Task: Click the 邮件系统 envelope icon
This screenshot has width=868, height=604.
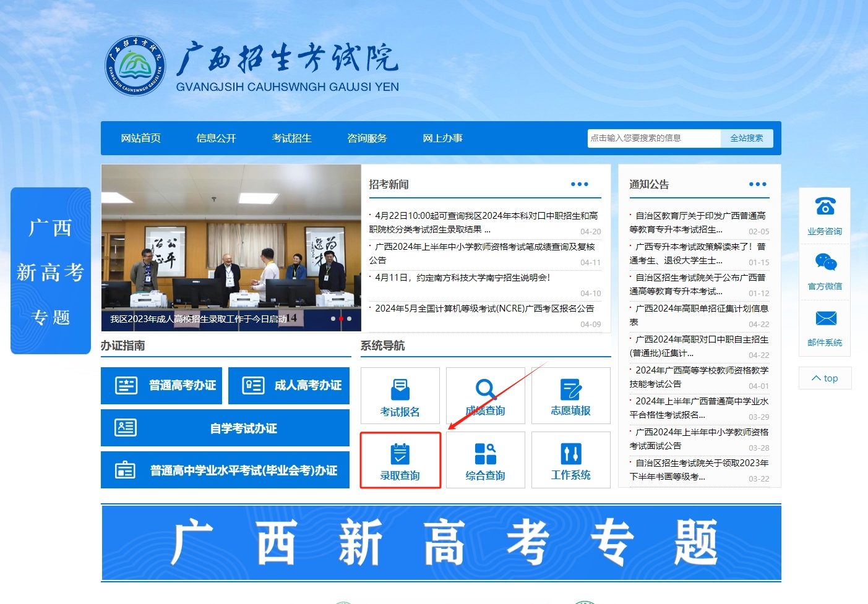Action: pos(825,318)
